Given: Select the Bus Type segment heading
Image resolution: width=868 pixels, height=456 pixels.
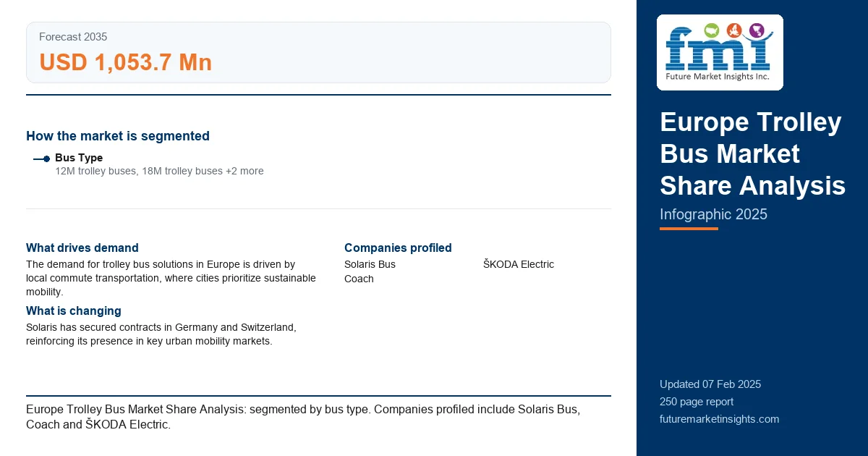Looking at the screenshot, I should coord(79,158).
